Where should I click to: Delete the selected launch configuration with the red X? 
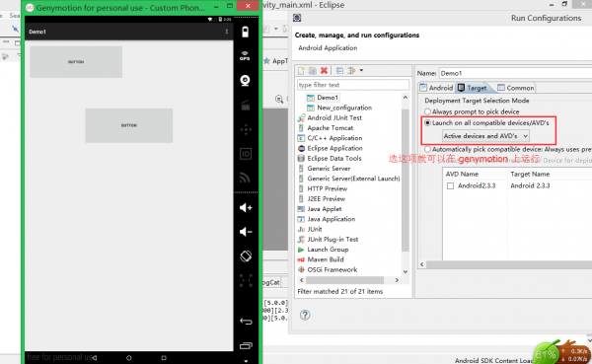324,71
